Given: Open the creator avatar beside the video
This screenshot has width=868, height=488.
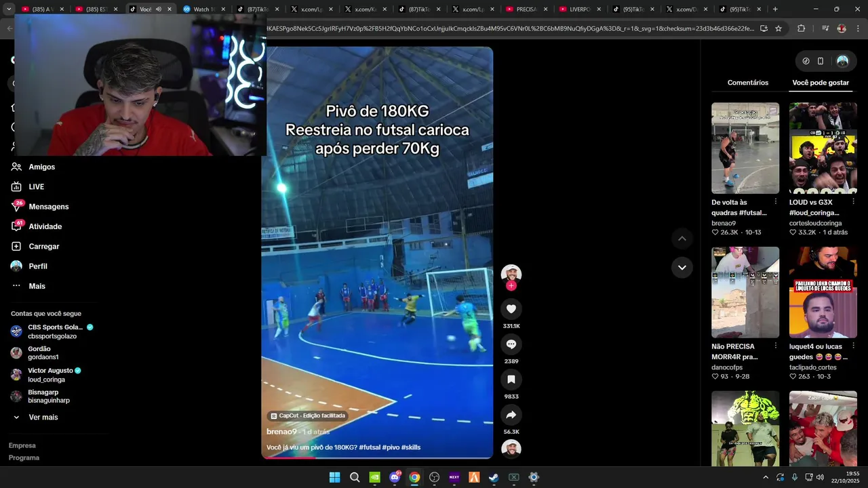Looking at the screenshot, I should point(511,274).
